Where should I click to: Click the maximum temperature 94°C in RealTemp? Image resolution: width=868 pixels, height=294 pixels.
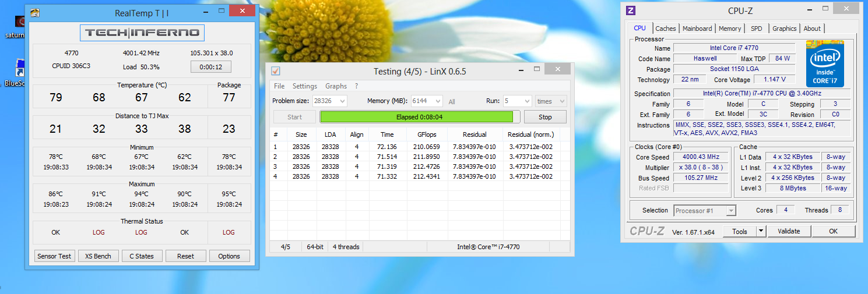[x=142, y=194]
